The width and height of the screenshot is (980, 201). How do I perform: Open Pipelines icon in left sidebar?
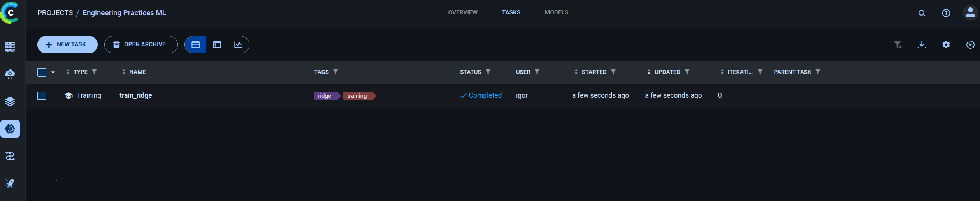tap(10, 156)
